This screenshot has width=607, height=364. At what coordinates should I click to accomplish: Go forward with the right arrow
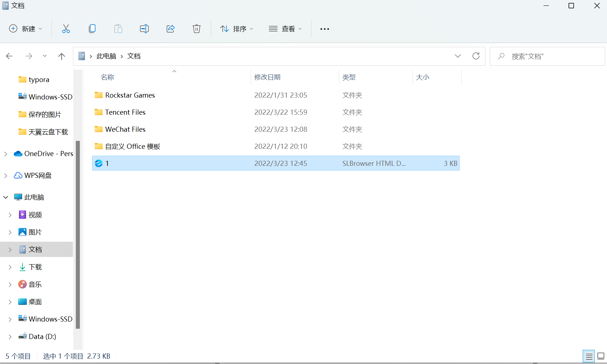[29, 56]
